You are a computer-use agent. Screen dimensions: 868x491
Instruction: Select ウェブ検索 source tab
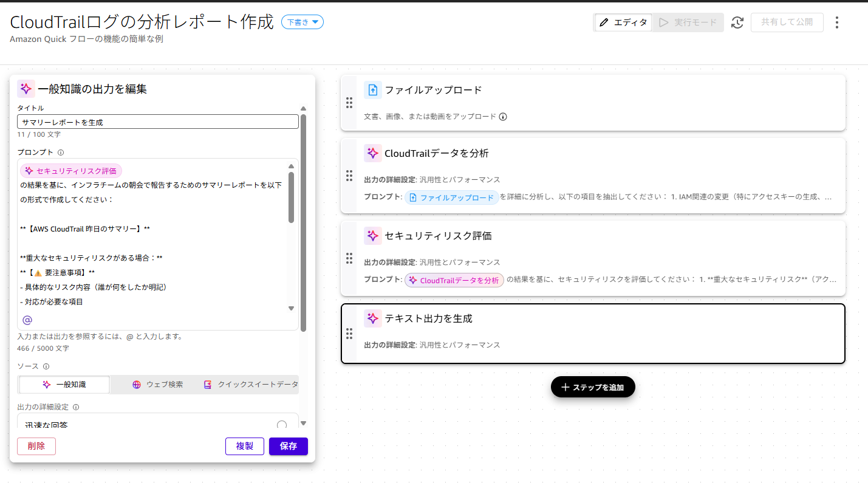pyautogui.click(x=157, y=385)
